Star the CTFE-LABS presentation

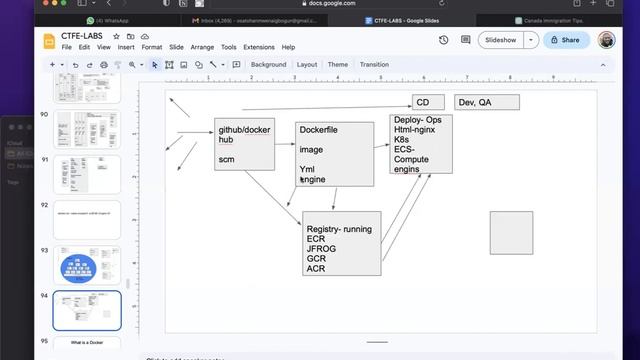tap(116, 36)
